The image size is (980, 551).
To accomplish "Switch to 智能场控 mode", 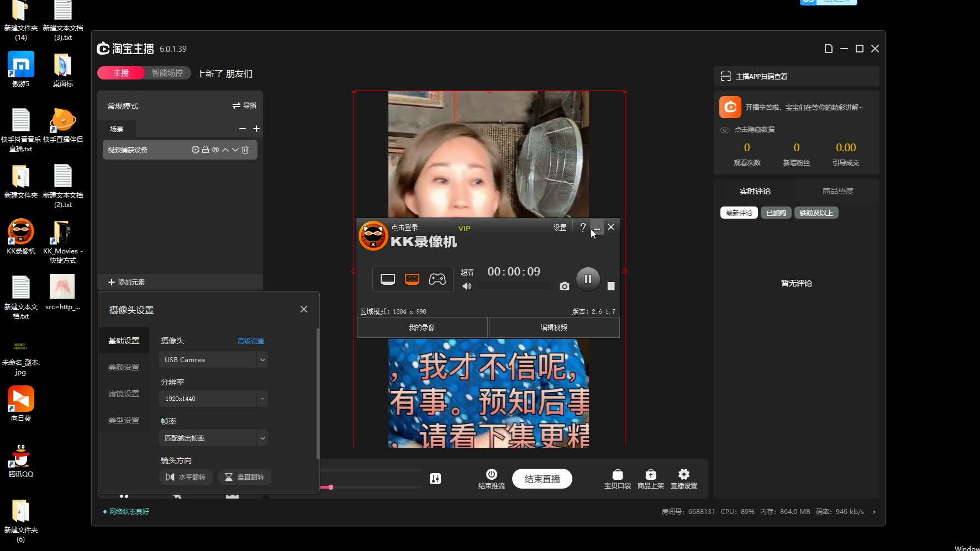I will click(x=167, y=73).
